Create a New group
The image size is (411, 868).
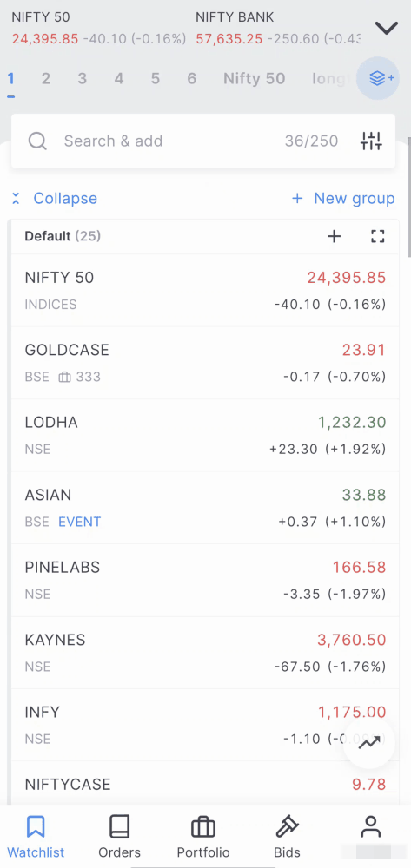343,198
